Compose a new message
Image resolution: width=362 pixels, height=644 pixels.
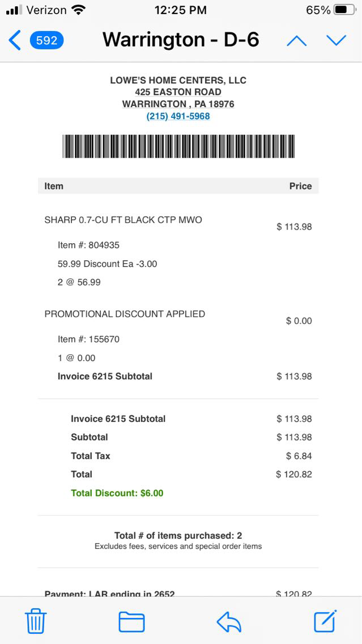coord(326,621)
